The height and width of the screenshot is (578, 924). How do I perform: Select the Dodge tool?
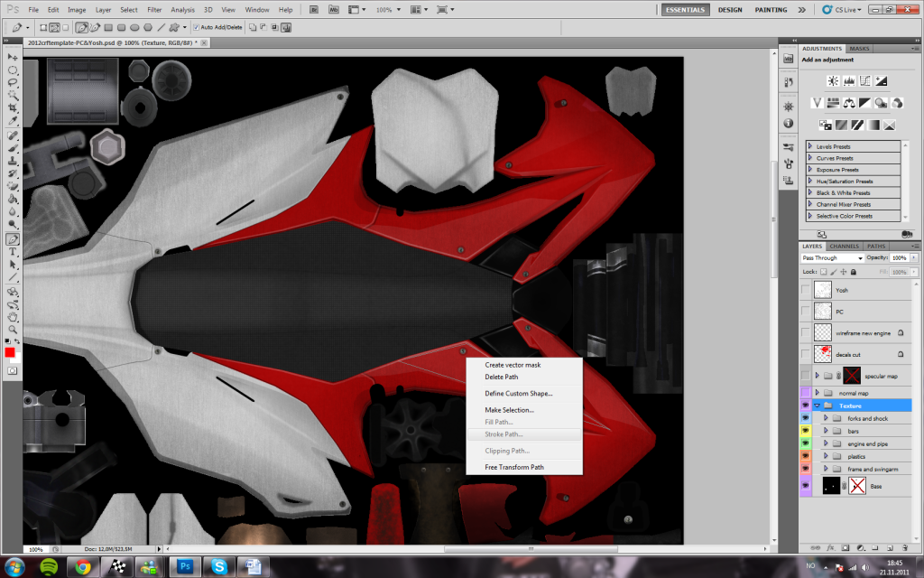pyautogui.click(x=13, y=225)
